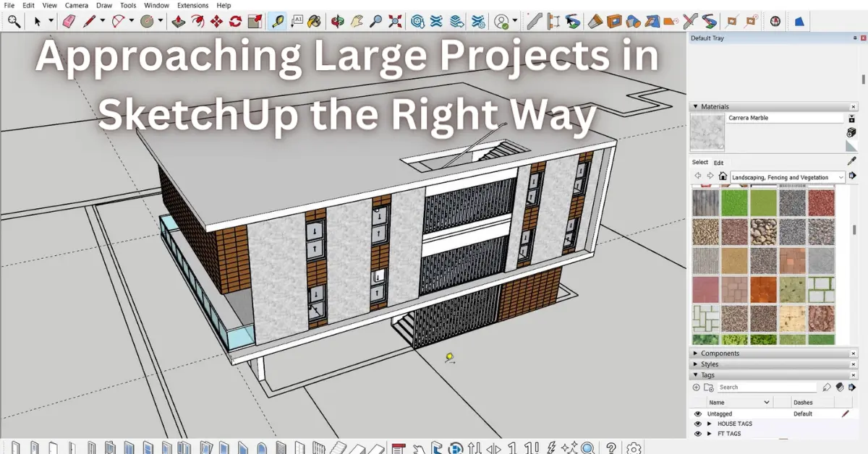
Task: Open the Extensions menu
Action: click(192, 5)
